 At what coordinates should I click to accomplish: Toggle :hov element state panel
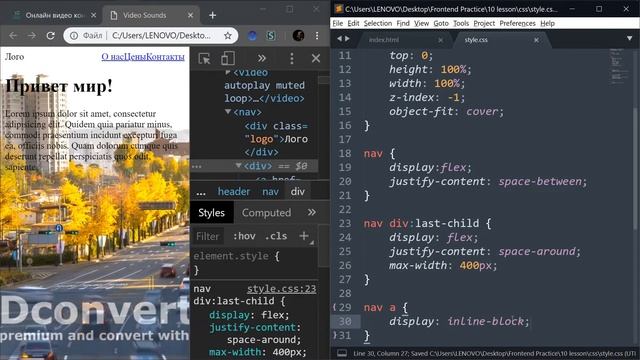[244, 236]
